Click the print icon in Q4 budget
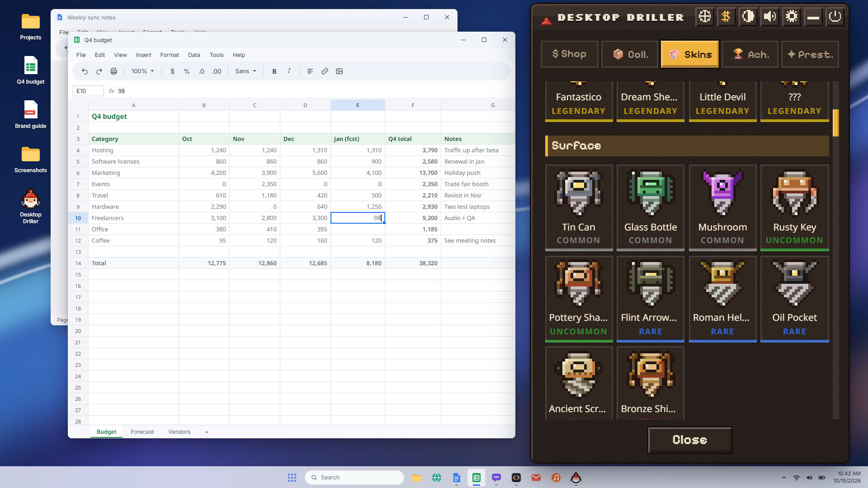The height and width of the screenshot is (488, 868). 113,71
